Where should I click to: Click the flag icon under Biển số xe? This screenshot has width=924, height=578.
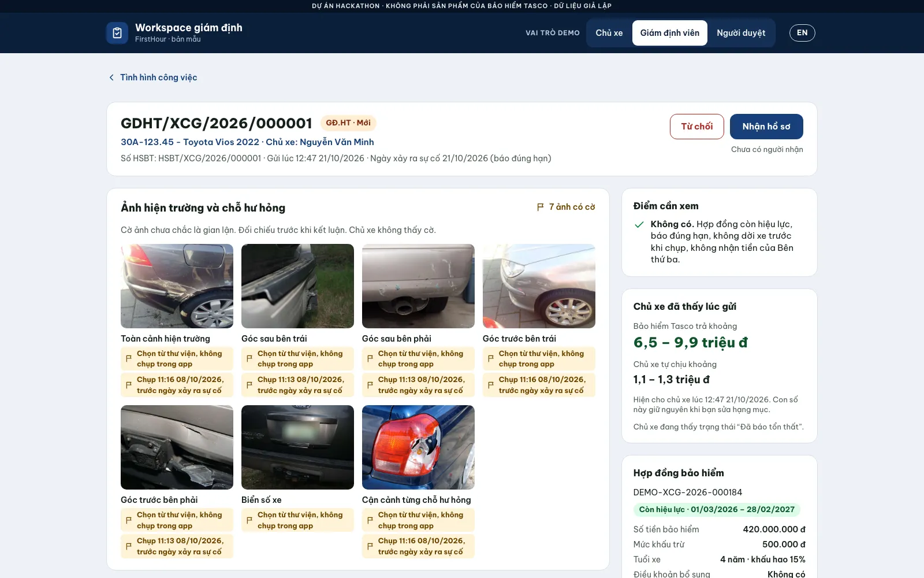(x=249, y=520)
